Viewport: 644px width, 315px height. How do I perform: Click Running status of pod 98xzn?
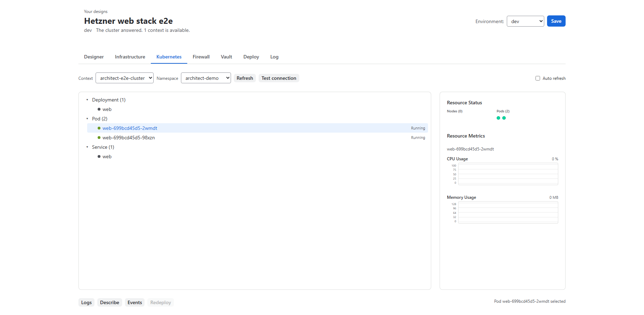tap(418, 138)
